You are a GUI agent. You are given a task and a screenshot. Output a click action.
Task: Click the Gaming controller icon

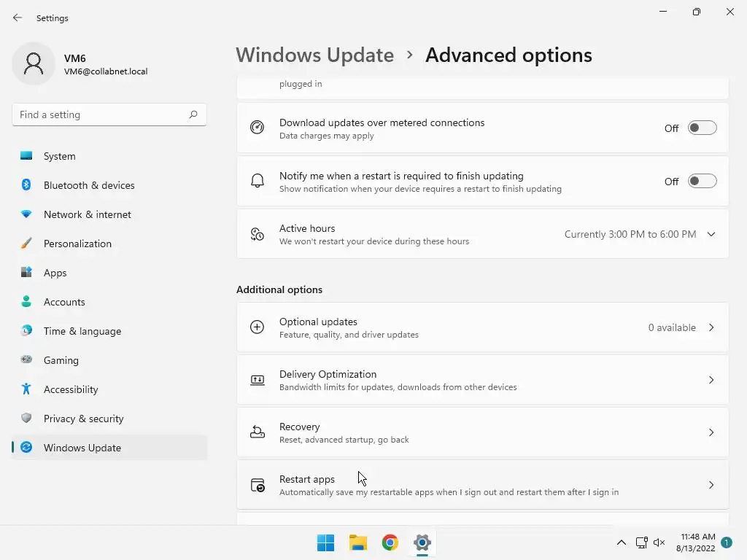point(26,359)
